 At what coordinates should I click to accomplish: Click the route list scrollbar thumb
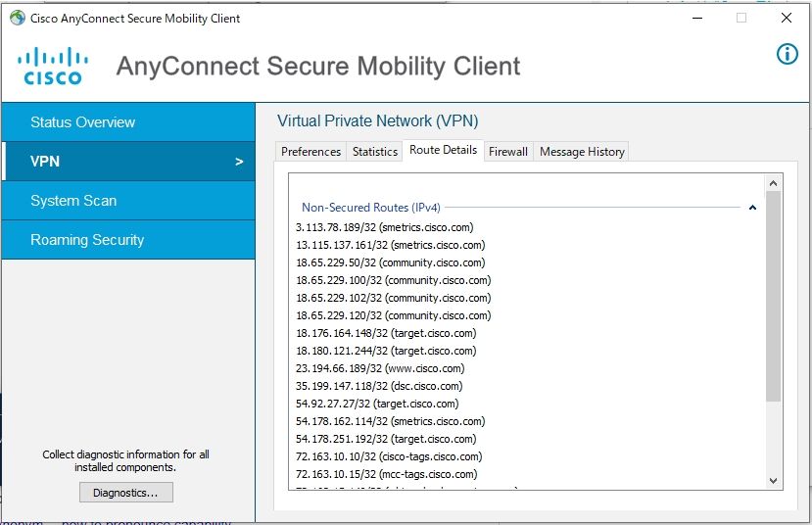773,296
